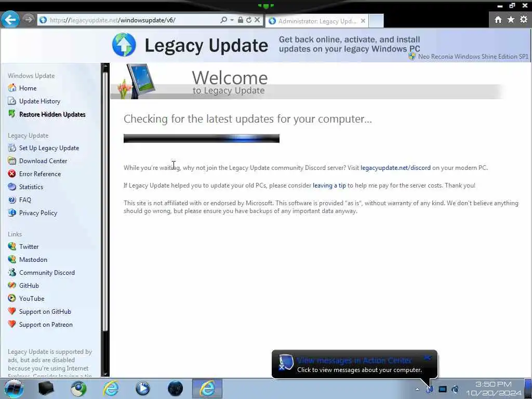Open Restore Hidden Updates
The height and width of the screenshot is (399, 532).
(x=52, y=114)
